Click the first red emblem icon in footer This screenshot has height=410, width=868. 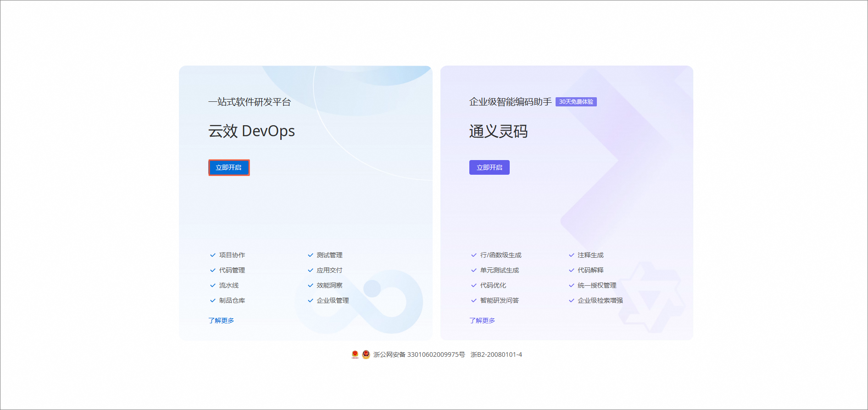355,355
